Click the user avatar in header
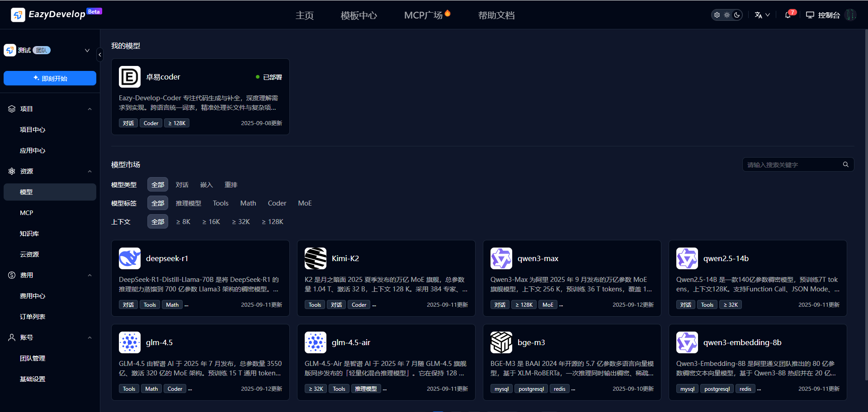This screenshot has width=868, height=412. (x=850, y=15)
